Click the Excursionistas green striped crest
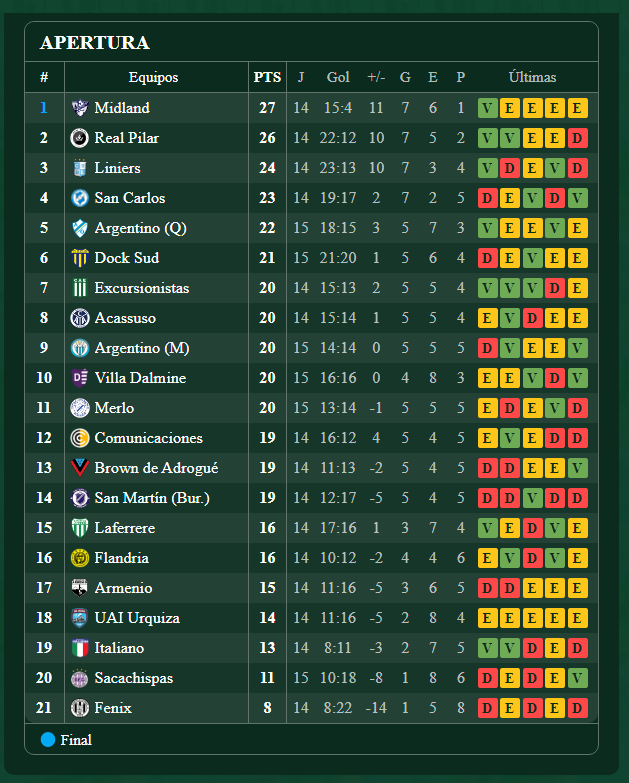629x783 pixels. (80, 288)
